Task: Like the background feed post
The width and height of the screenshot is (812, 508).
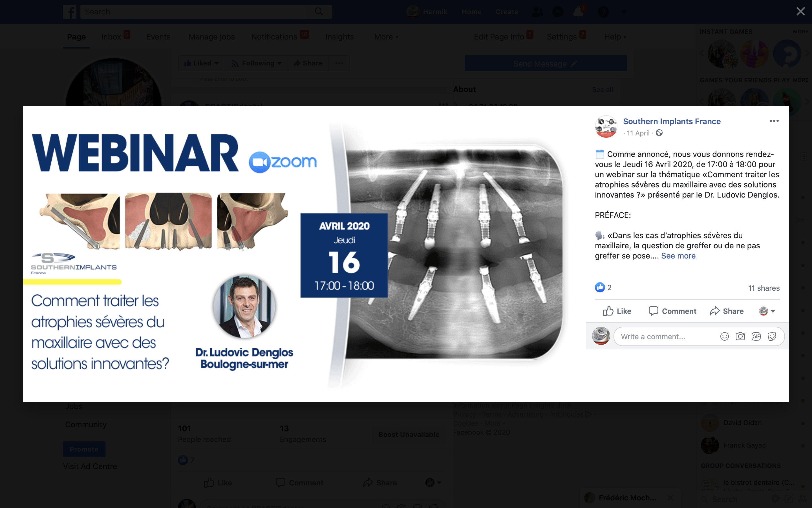Action: 218,483
